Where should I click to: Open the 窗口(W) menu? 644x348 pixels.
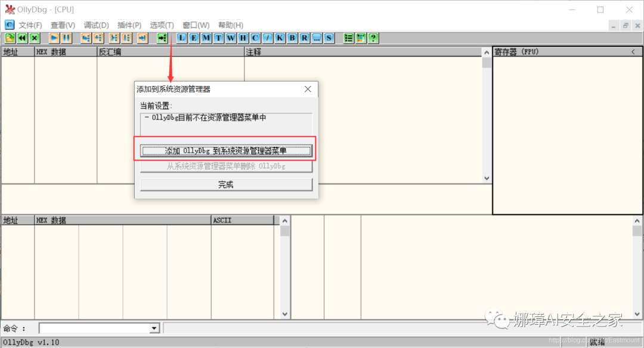pyautogui.click(x=196, y=25)
